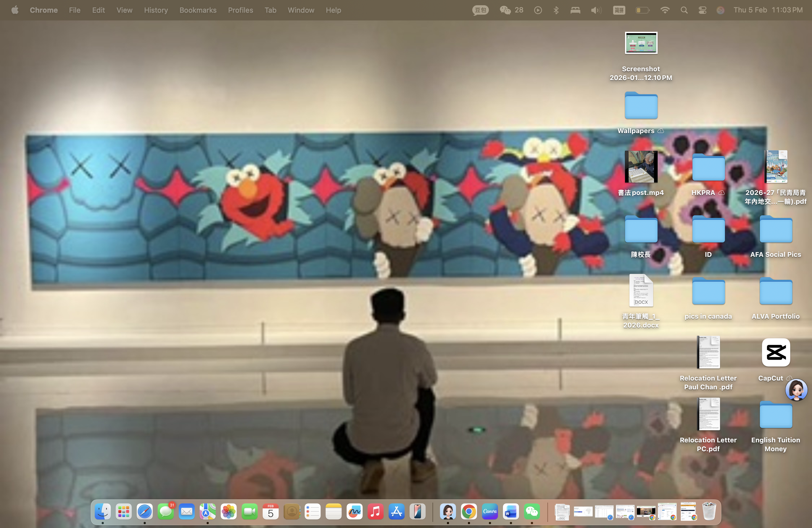Open the Trash in the Dock

pyautogui.click(x=709, y=512)
